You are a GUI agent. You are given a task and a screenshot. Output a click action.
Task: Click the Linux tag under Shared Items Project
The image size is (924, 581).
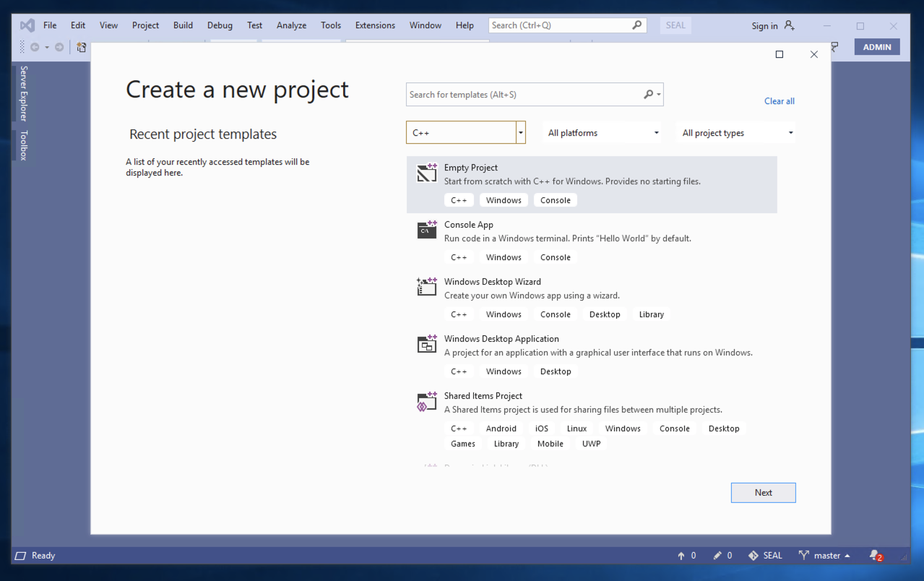(577, 429)
